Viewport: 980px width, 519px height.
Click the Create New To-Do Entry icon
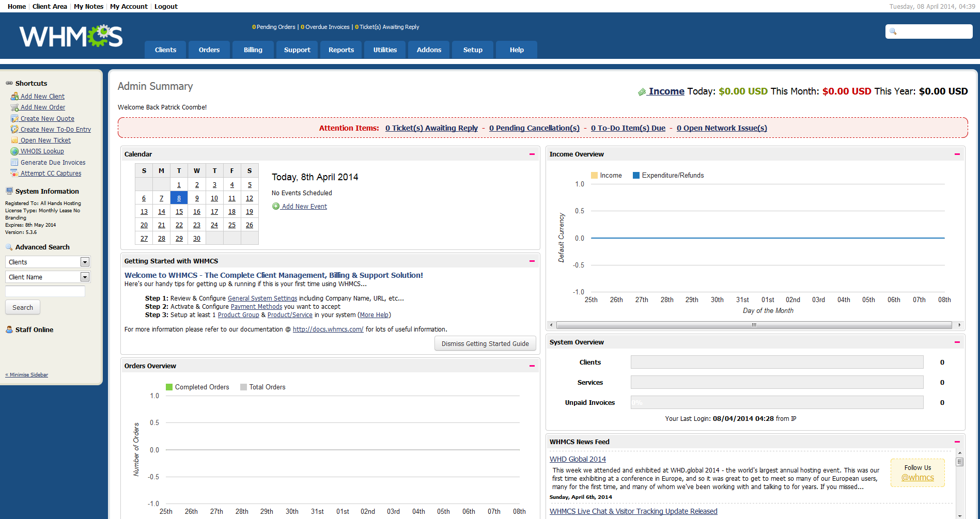14,129
